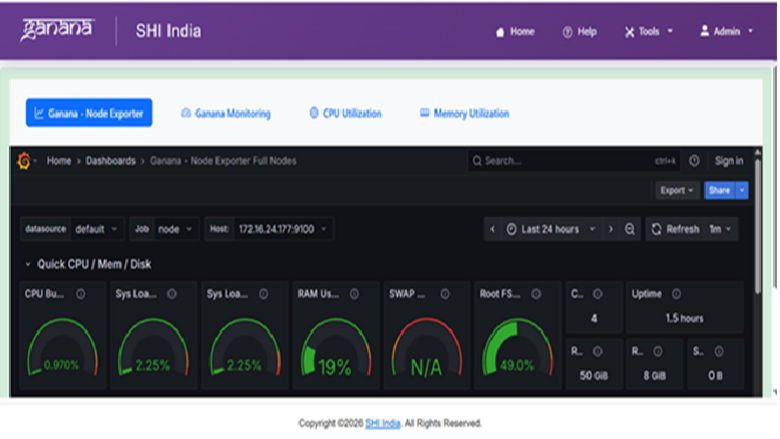Switch to CPU Utilization tab

click(345, 113)
